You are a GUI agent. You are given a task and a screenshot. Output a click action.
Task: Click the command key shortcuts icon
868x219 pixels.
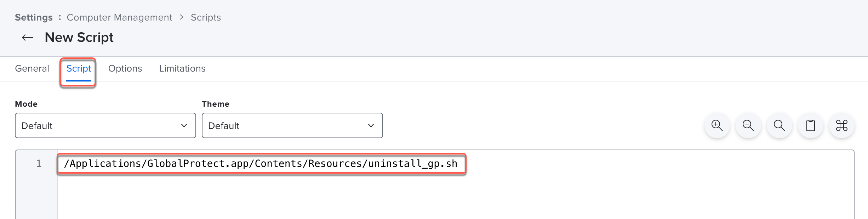pos(841,125)
